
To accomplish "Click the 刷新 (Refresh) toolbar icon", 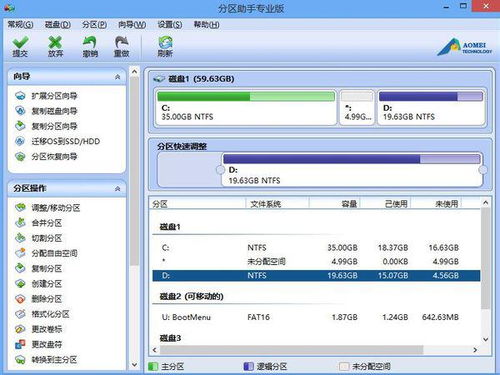I will click(165, 43).
